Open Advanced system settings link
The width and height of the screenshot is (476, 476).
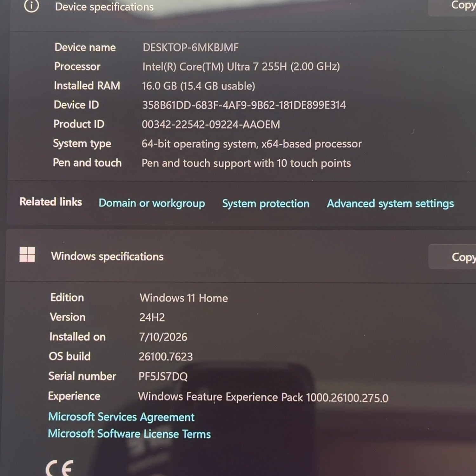(x=390, y=203)
